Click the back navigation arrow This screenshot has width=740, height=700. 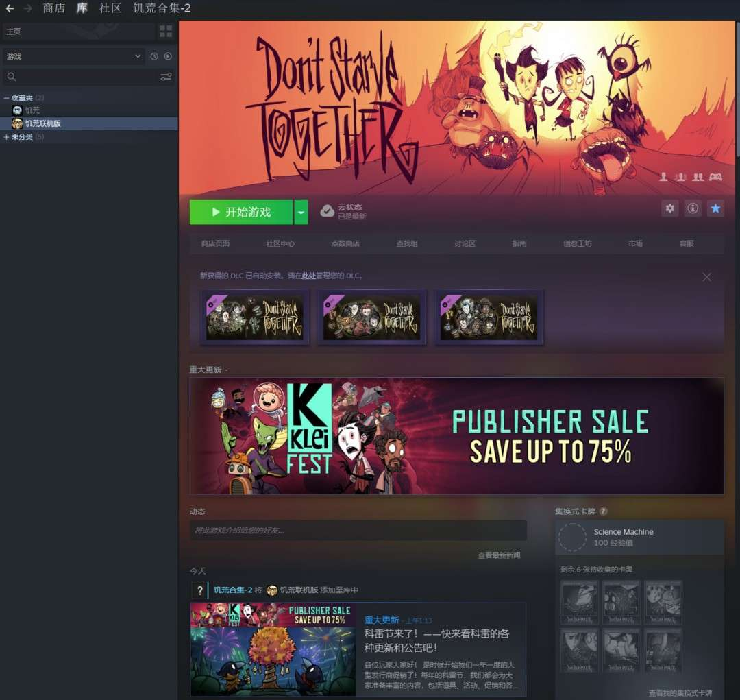(10, 8)
